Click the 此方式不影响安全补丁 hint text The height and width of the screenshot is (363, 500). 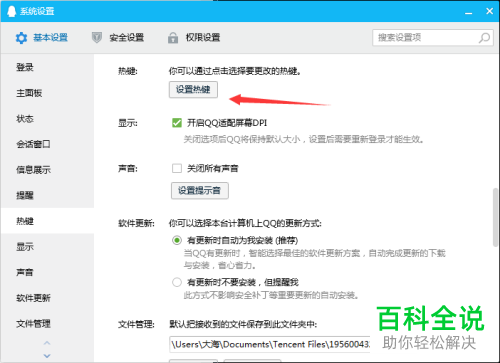coord(271,295)
